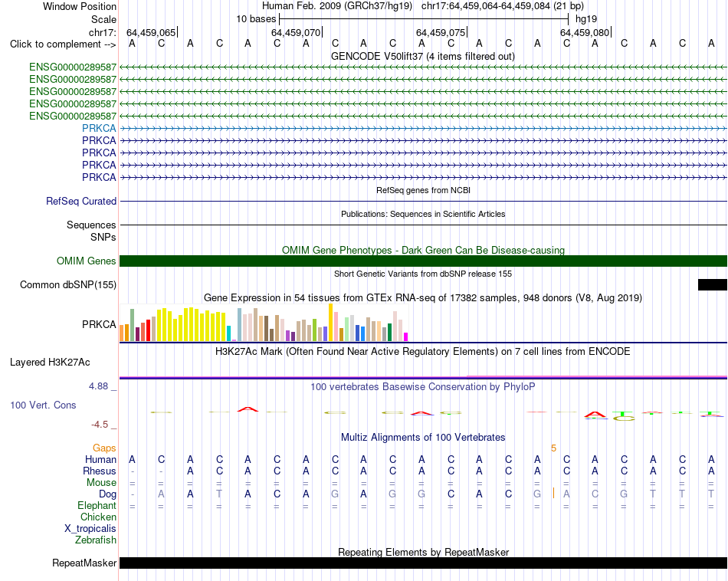Click the RefSeq Curated track label

click(81, 201)
